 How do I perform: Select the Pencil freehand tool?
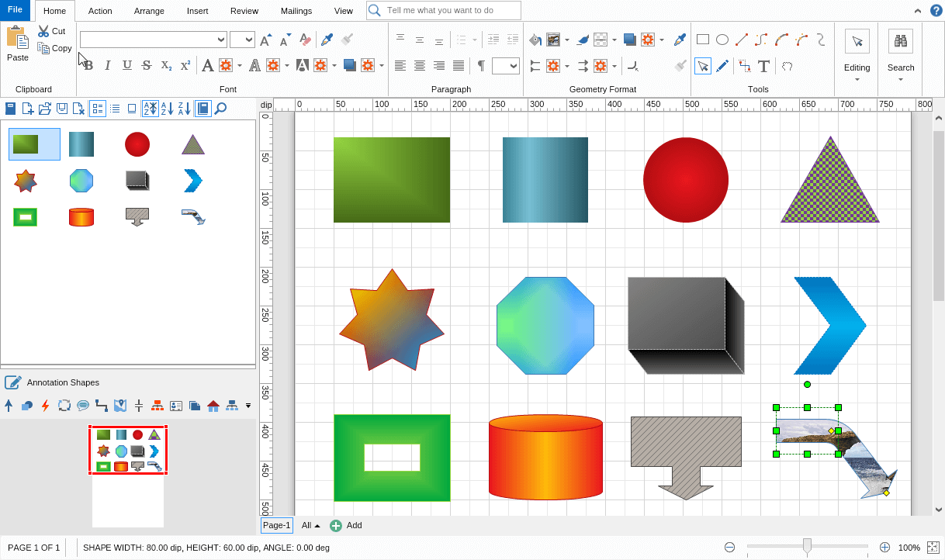coord(722,66)
